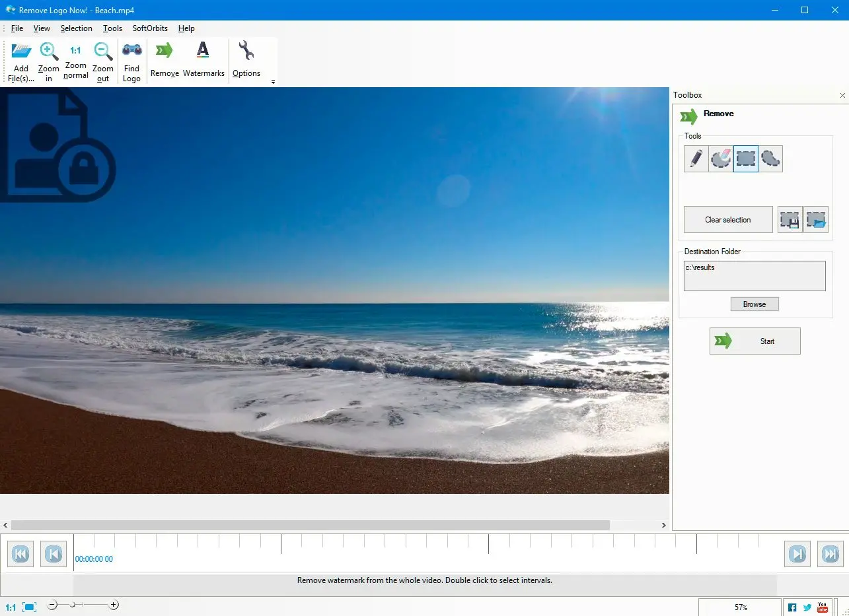Load a selection mask from file
This screenshot has height=616, width=849.
coord(816,220)
